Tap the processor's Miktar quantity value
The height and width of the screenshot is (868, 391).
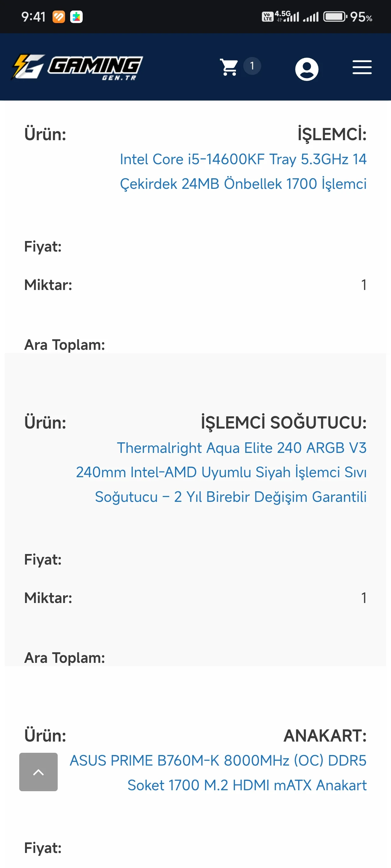pos(363,285)
